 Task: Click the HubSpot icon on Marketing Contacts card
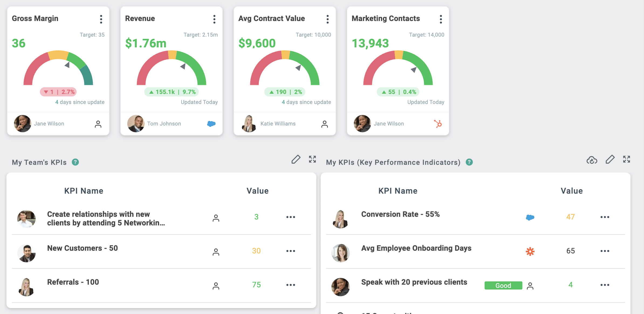point(438,124)
